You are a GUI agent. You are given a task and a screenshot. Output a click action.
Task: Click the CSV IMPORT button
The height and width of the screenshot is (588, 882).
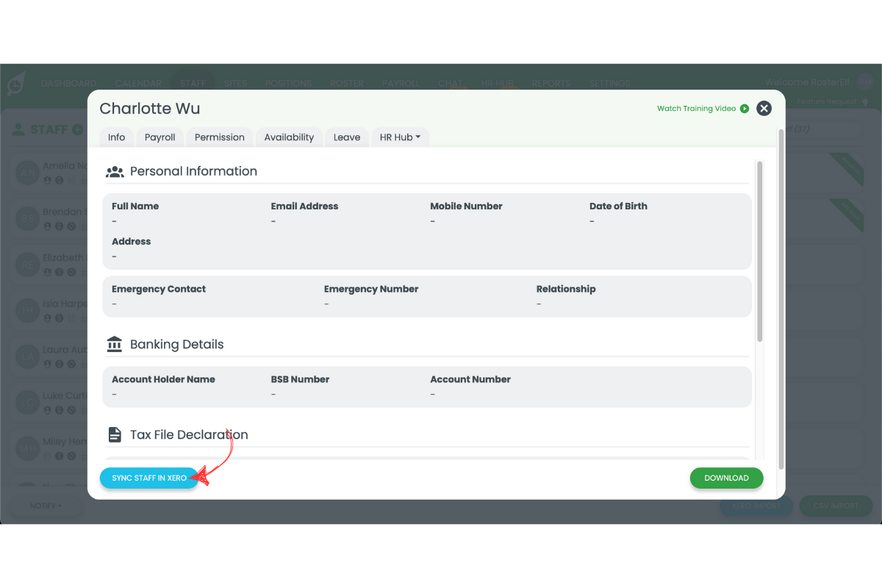[836, 506]
